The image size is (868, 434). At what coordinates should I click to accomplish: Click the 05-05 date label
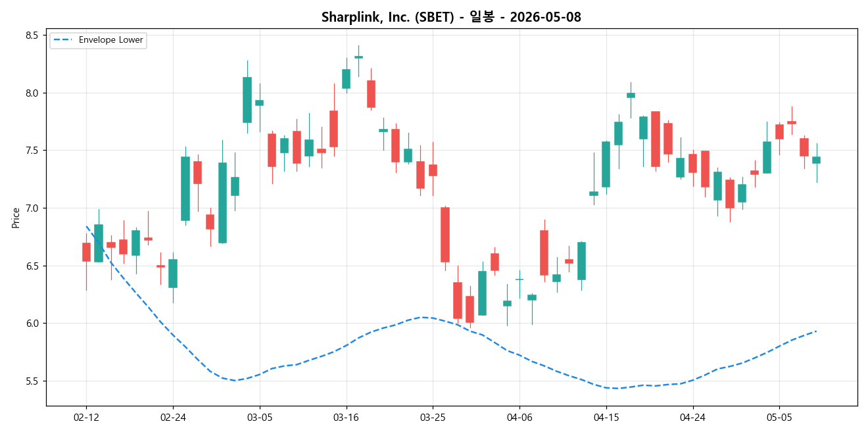tap(779, 418)
